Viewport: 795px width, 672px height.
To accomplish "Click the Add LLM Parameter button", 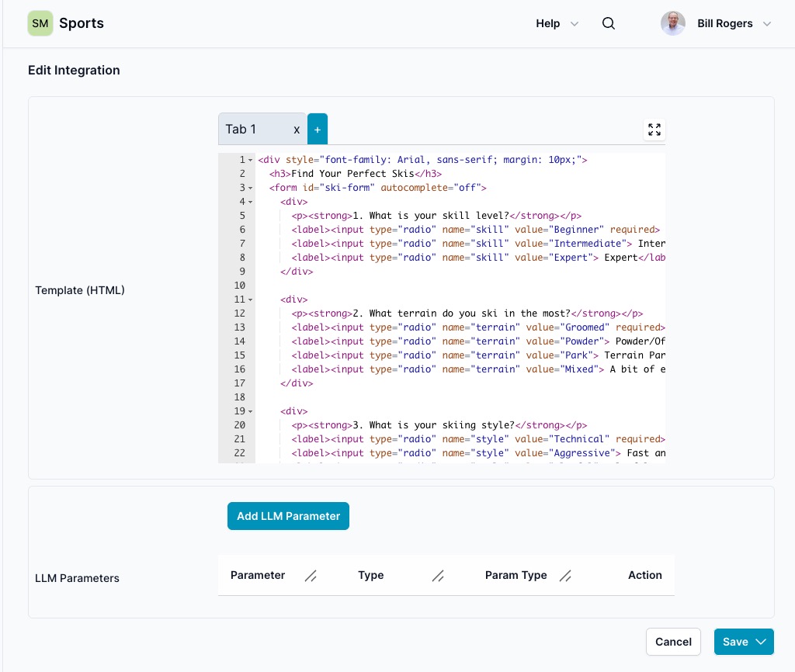I will (x=288, y=516).
